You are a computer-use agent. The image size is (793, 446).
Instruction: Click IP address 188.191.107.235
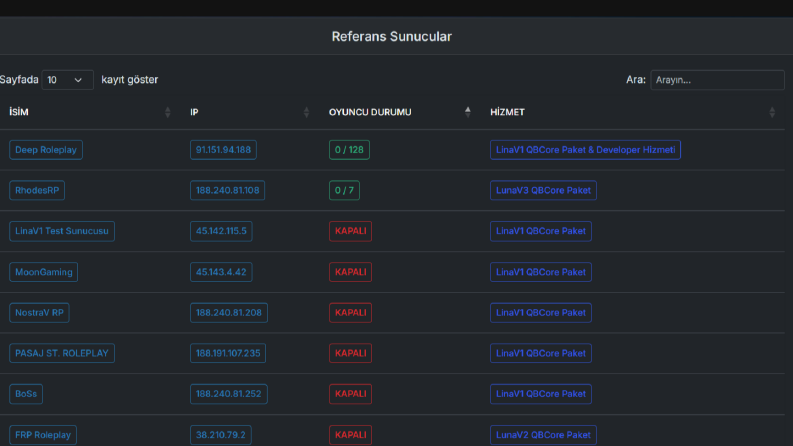pos(228,353)
